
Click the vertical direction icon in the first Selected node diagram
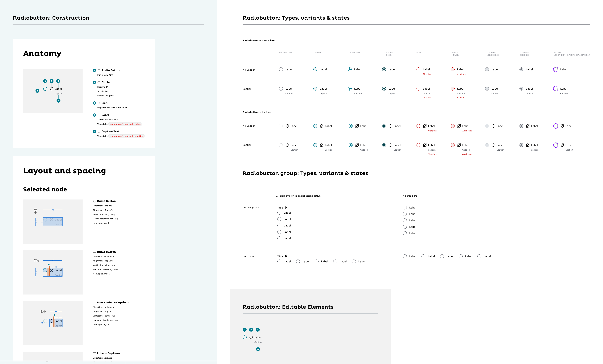pos(35,211)
